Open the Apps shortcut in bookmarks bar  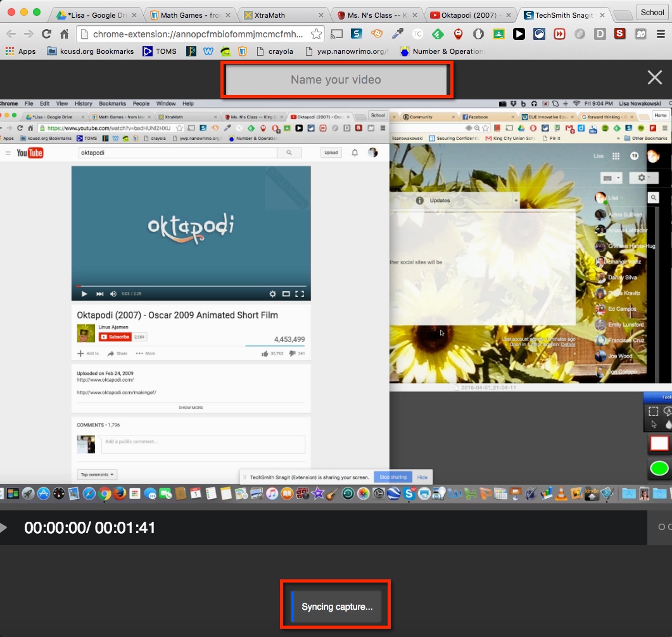click(x=20, y=51)
